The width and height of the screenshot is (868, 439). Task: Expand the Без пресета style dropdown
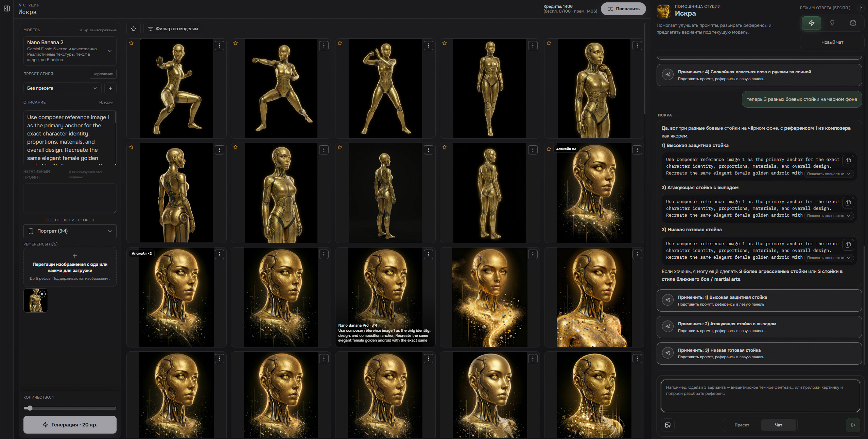click(x=62, y=88)
